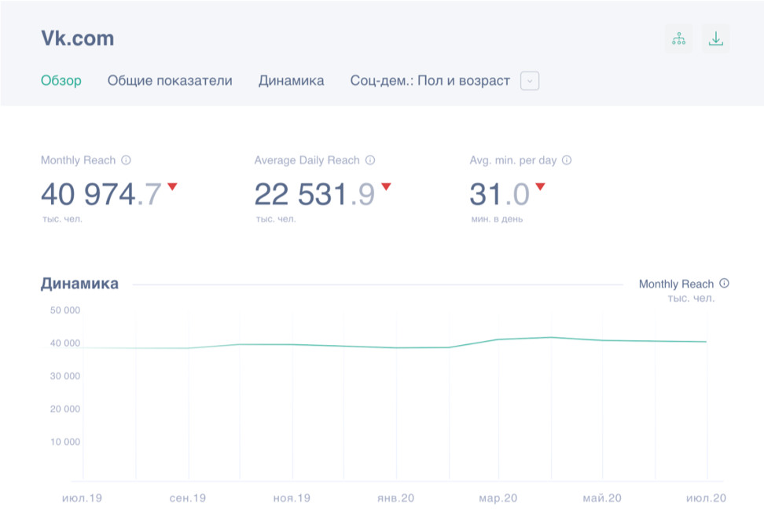Click the Avg. min. per day metric title
The height and width of the screenshot is (532, 764).
pos(513,160)
